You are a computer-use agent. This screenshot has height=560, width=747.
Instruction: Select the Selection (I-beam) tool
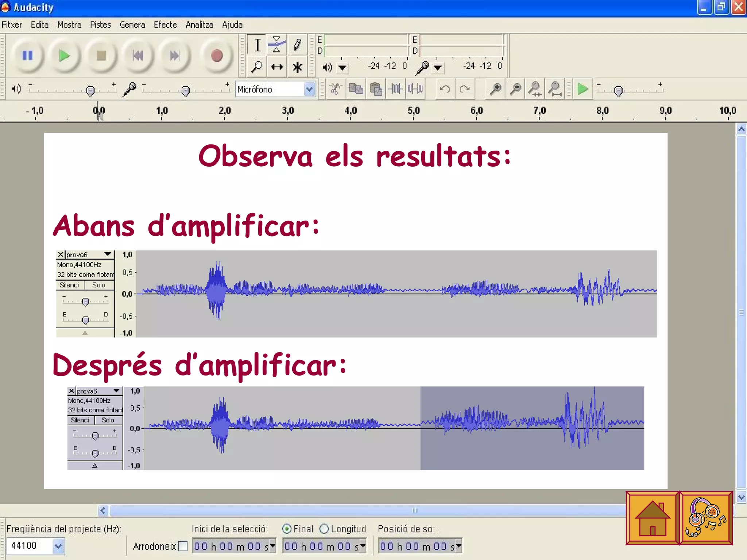coord(257,45)
